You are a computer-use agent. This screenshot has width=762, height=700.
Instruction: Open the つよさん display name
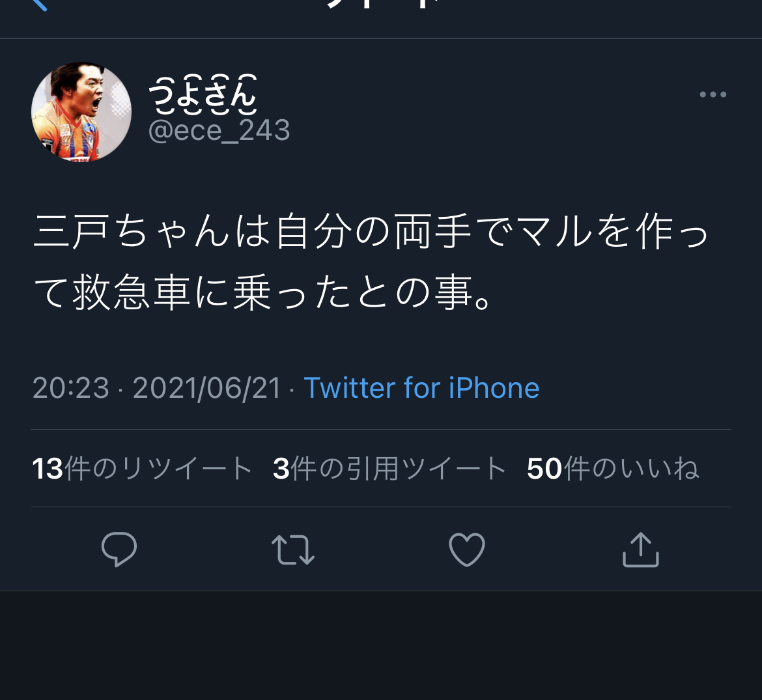203,94
